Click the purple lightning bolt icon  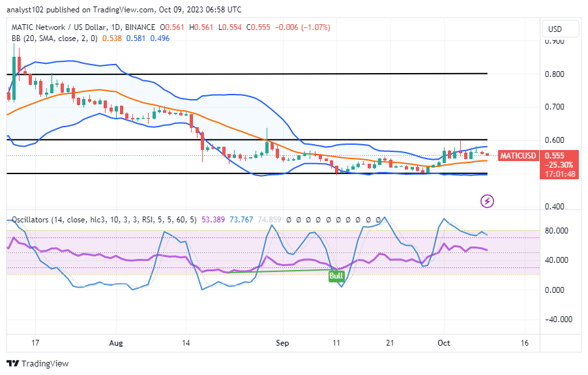click(x=487, y=202)
